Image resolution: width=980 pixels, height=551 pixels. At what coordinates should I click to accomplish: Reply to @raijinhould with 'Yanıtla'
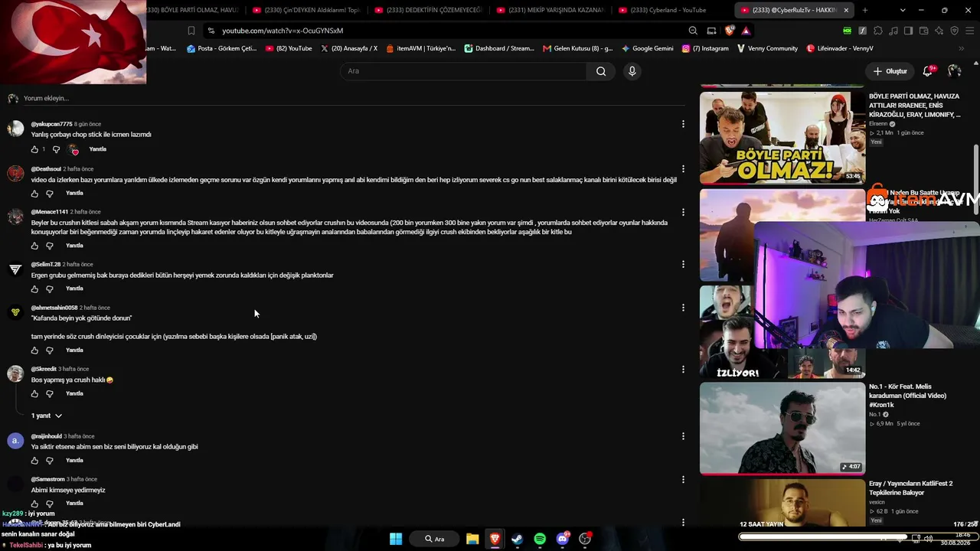(74, 460)
